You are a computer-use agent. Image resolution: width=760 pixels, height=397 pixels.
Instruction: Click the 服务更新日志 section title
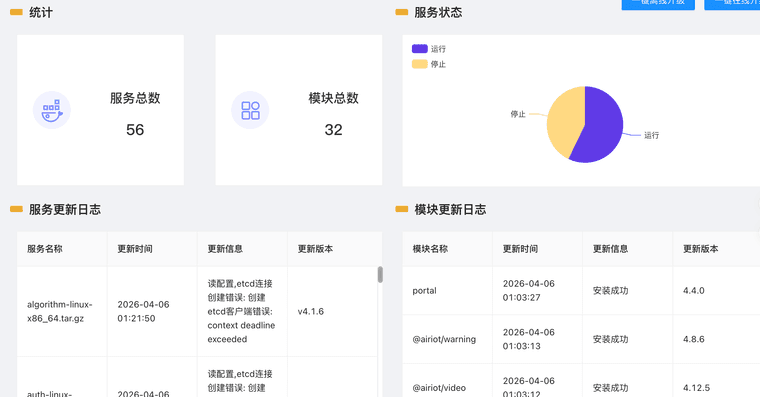pyautogui.click(x=64, y=209)
